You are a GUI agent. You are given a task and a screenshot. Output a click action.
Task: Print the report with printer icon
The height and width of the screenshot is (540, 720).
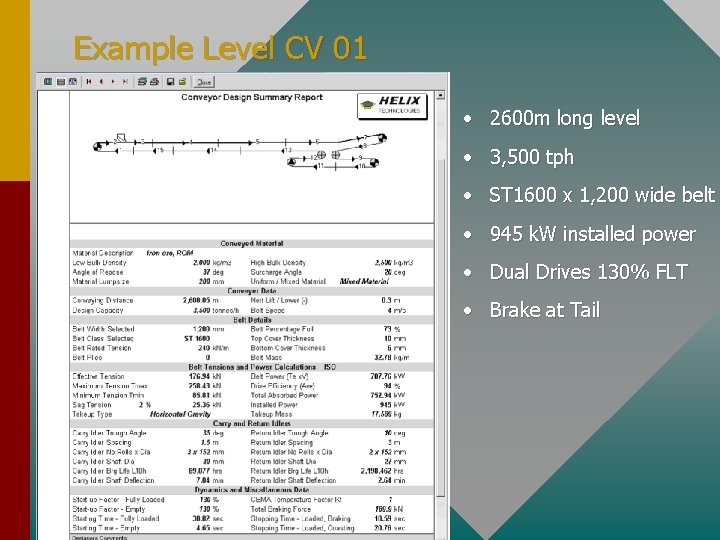click(x=154, y=82)
